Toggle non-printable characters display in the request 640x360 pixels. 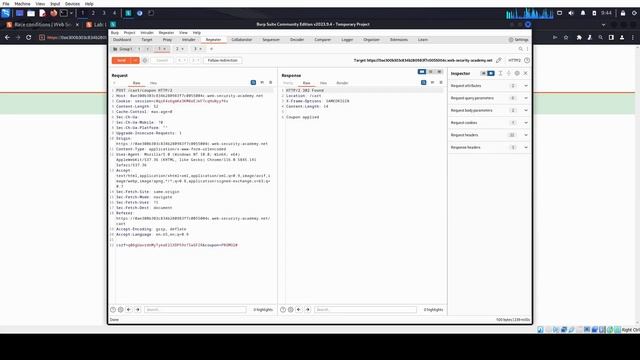pyautogui.click(x=262, y=82)
